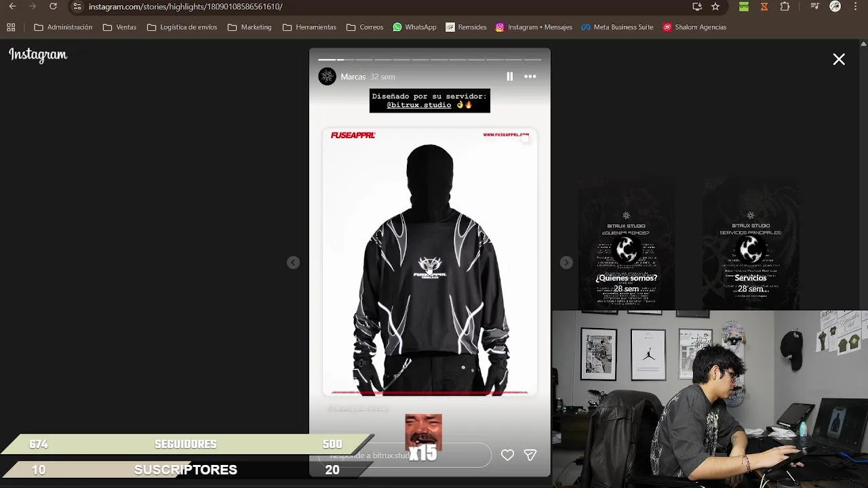The image size is (868, 488).
Task: Open the WhatsApp bookmark
Action: pos(414,27)
